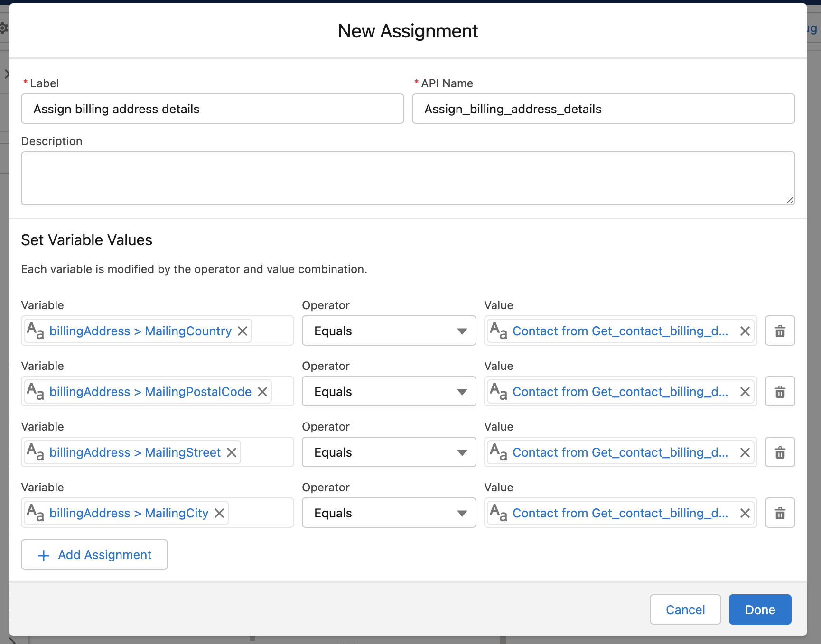The image size is (821, 644).
Task: Click the text-type Aa icon on MailingCity variable
Action: (x=36, y=513)
